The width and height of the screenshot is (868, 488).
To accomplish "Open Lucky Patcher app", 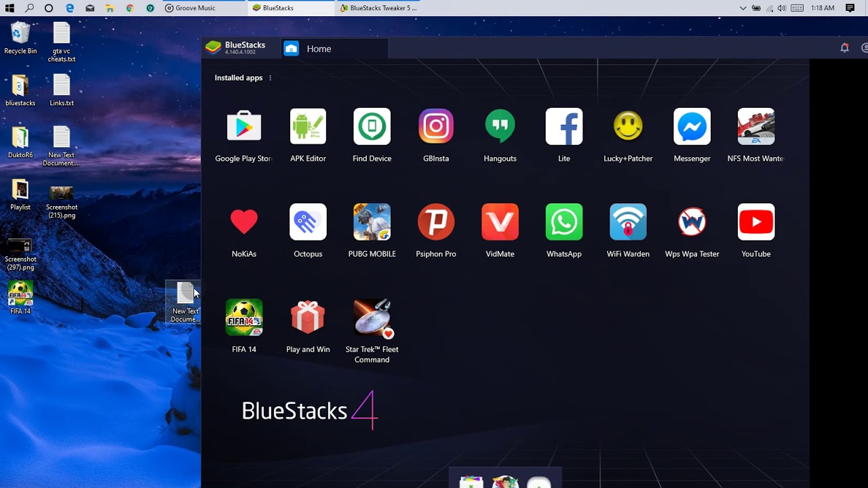I will point(628,127).
